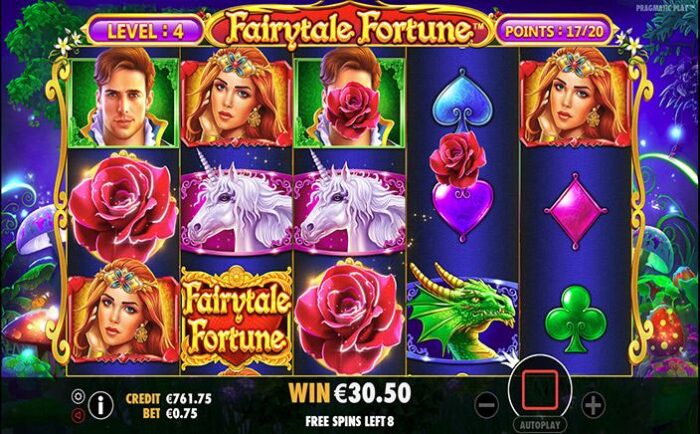Select the prince symbol in first reel
This screenshot has width=700, height=434.
click(124, 97)
